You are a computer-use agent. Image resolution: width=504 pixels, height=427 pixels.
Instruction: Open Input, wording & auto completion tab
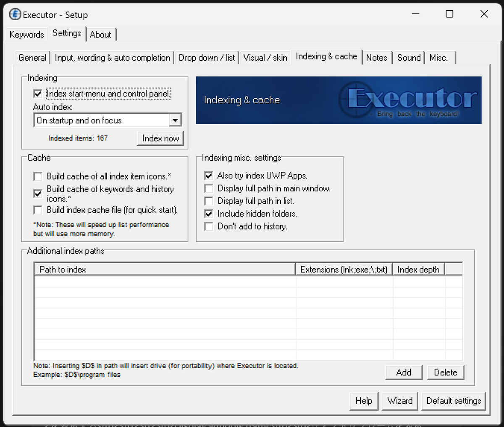tap(113, 58)
